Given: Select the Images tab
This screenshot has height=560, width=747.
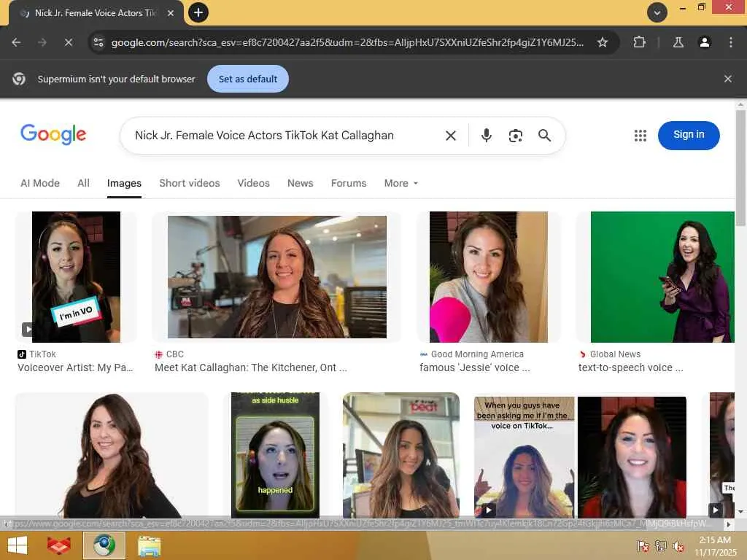Looking at the screenshot, I should coord(124,183).
